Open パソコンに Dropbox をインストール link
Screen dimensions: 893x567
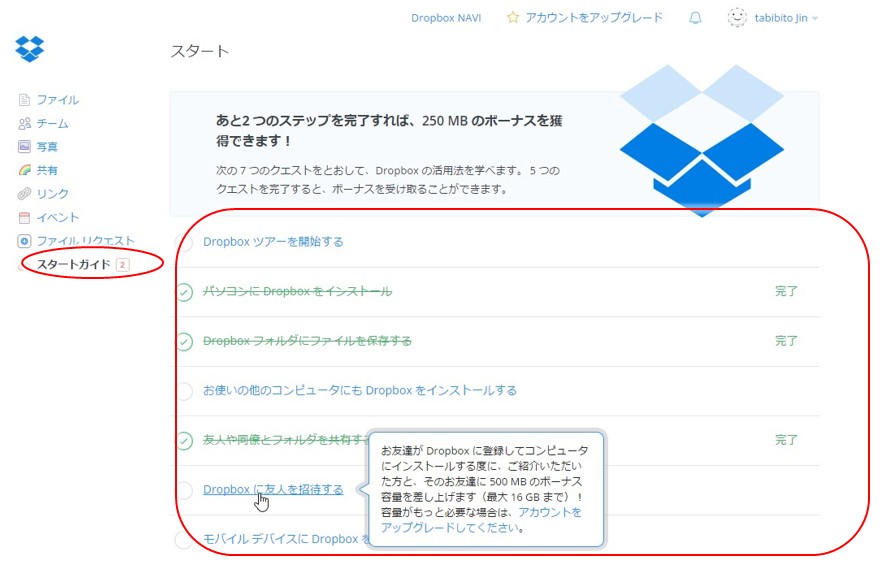click(x=297, y=291)
